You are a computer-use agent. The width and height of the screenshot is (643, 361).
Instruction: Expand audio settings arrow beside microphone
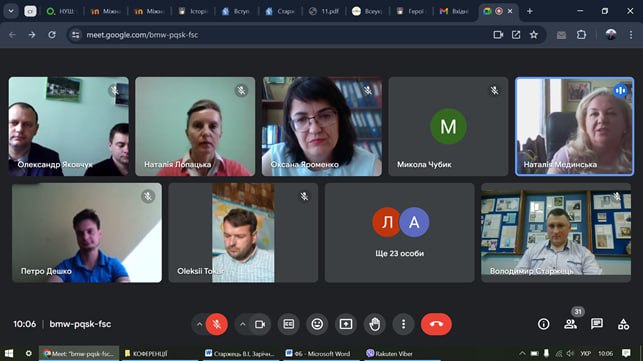pyautogui.click(x=199, y=324)
